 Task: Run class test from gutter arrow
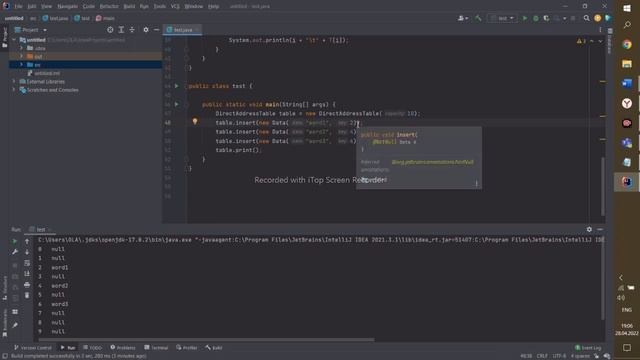[x=177, y=86]
